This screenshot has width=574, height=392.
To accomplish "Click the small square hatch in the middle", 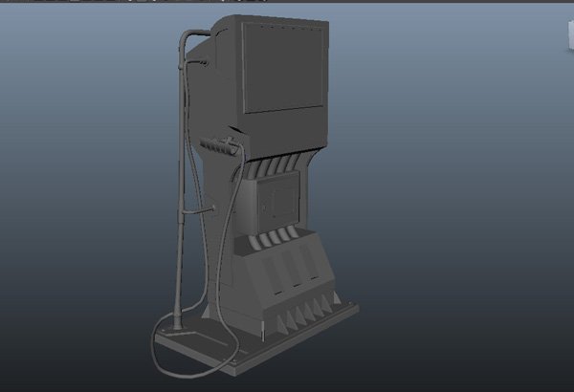I will pyautogui.click(x=283, y=203).
